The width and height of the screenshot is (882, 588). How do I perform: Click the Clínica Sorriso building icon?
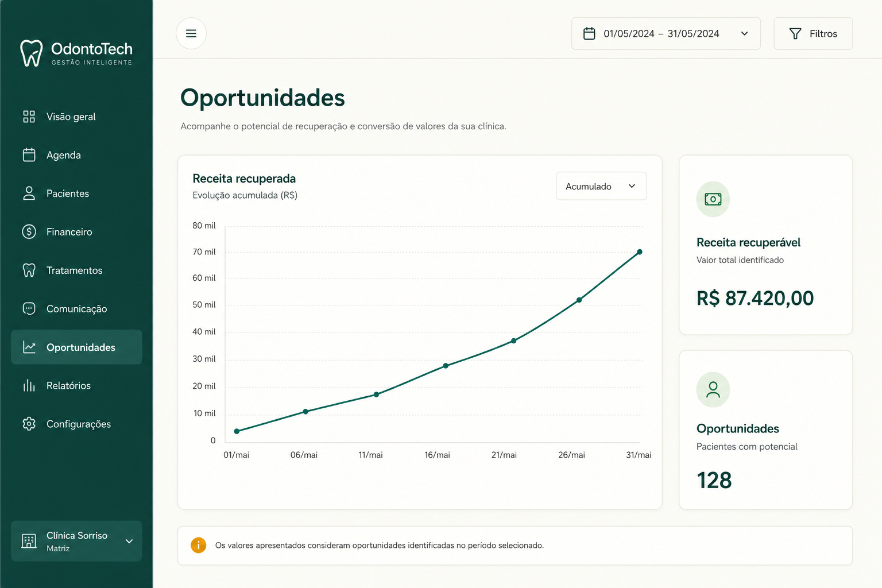(29, 541)
